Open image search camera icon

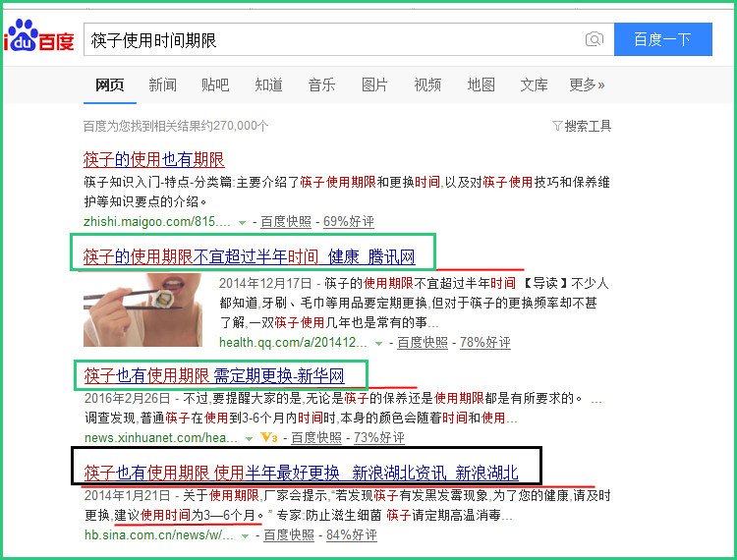(595, 39)
